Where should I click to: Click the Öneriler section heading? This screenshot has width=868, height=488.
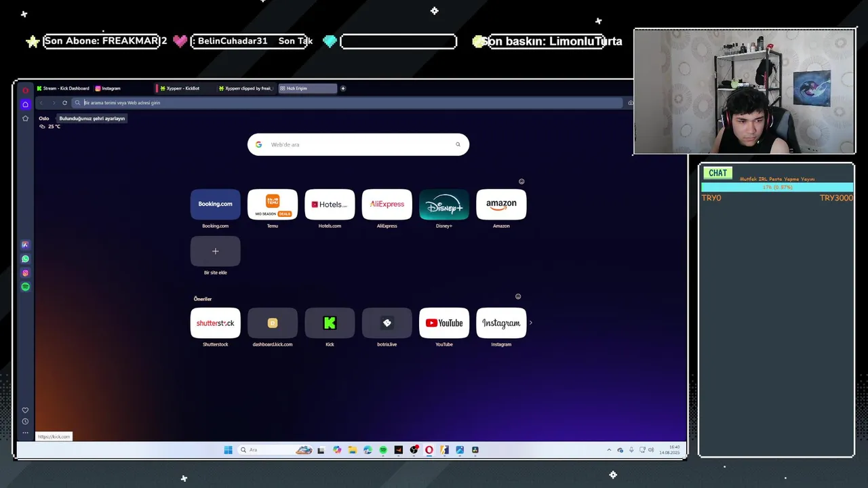pos(203,299)
